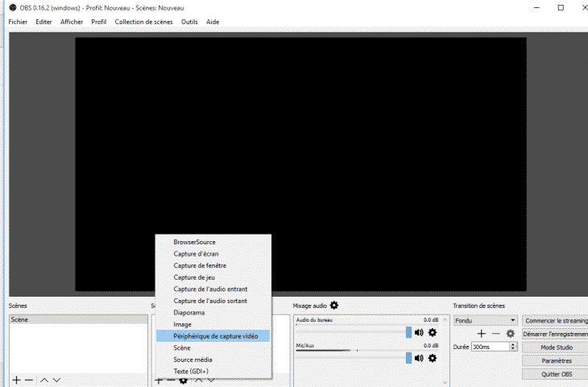Viewport: 588px width, 387px height.
Task: Open transition properties gear icon
Action: coord(510,333)
